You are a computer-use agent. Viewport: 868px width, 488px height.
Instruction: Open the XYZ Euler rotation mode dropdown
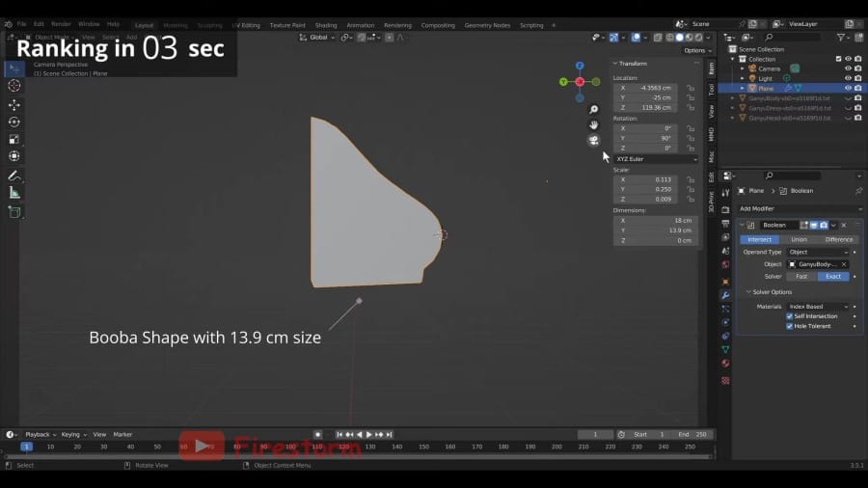656,159
